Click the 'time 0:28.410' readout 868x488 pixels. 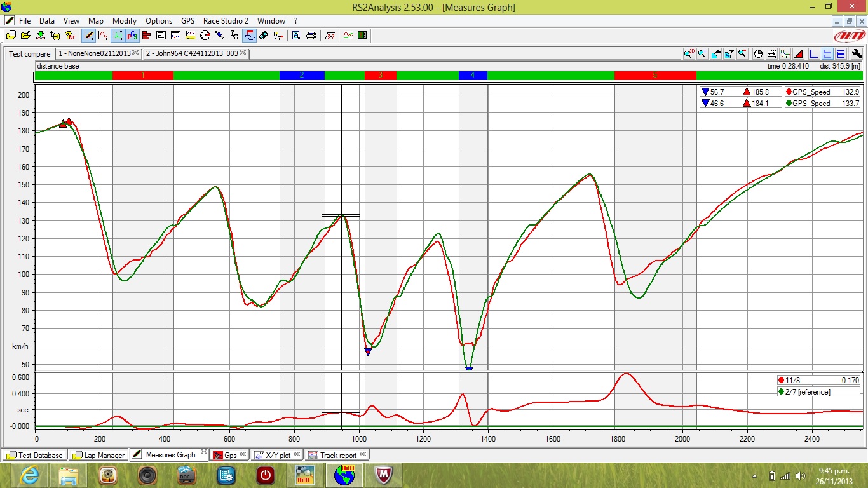click(x=788, y=65)
